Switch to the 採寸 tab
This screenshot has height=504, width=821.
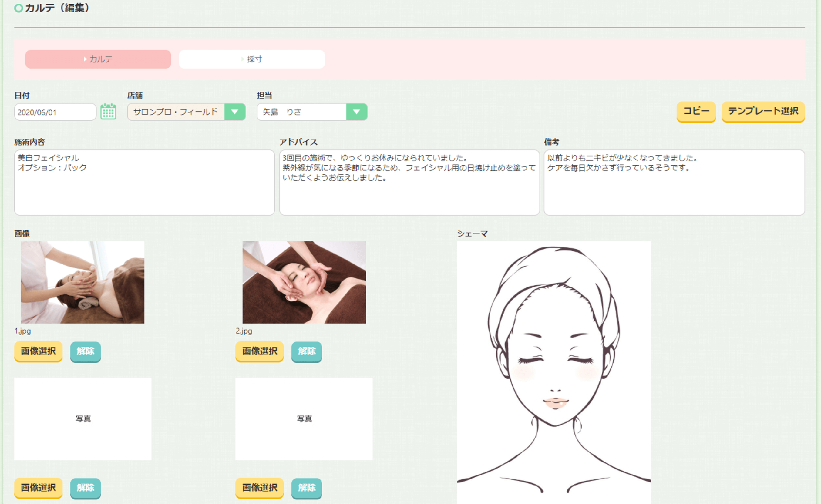252,59
